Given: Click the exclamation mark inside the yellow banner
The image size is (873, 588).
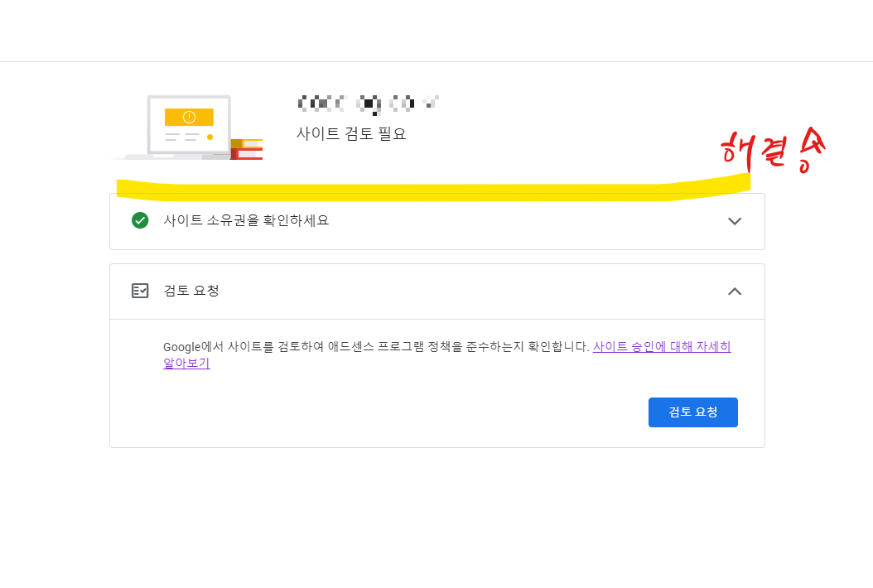Looking at the screenshot, I should click(x=189, y=117).
